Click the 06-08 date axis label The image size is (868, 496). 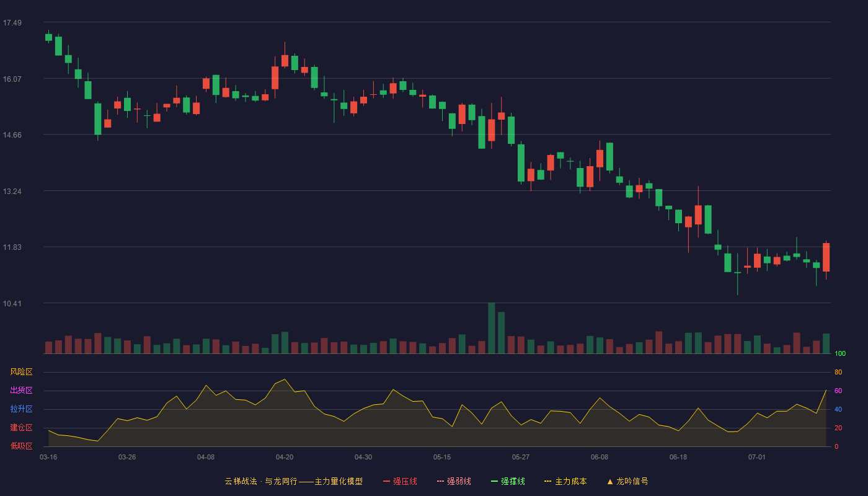click(600, 457)
